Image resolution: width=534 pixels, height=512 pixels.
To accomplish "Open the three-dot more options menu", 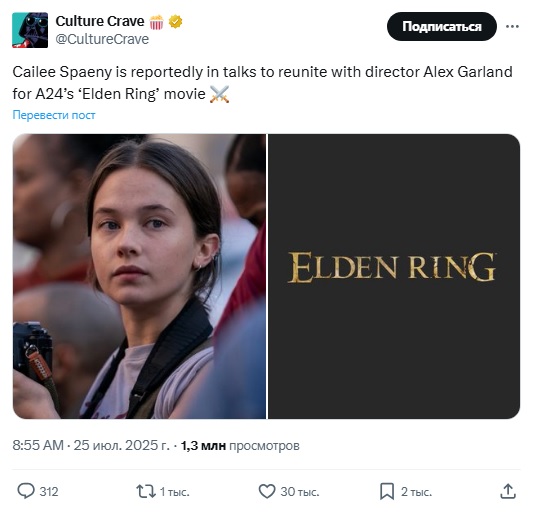I will [x=512, y=26].
